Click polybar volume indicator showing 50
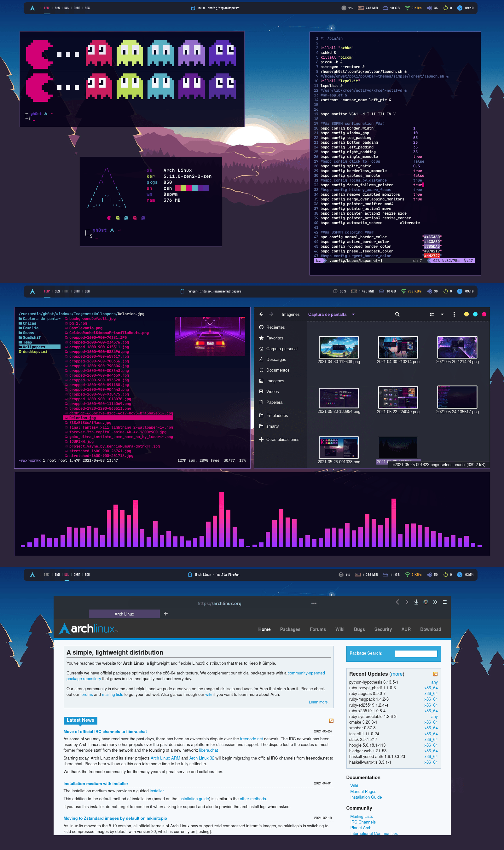 432,574
